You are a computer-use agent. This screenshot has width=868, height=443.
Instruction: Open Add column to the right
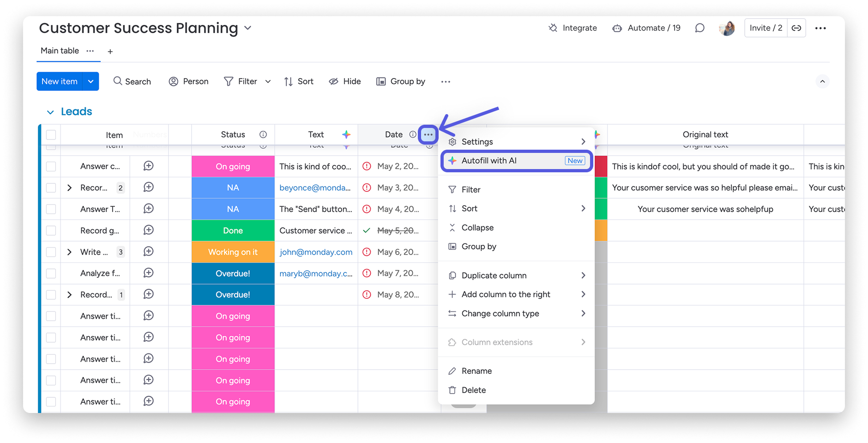pyautogui.click(x=517, y=295)
